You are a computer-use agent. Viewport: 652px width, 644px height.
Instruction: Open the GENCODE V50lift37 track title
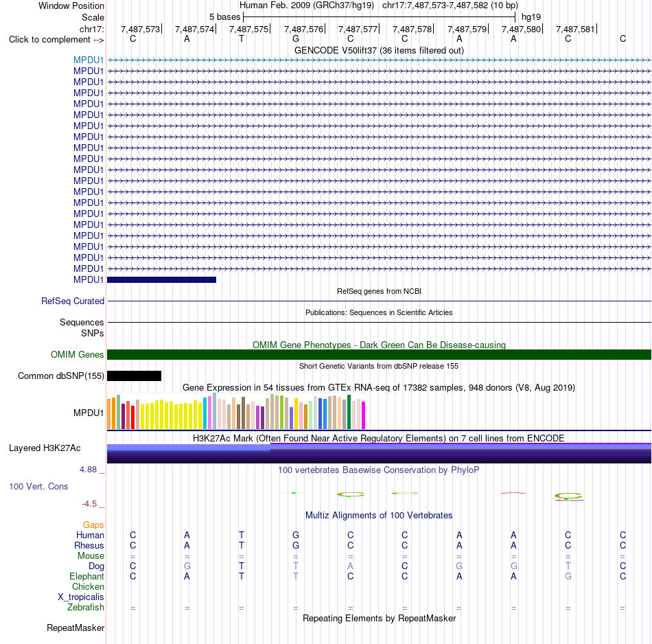[x=379, y=50]
